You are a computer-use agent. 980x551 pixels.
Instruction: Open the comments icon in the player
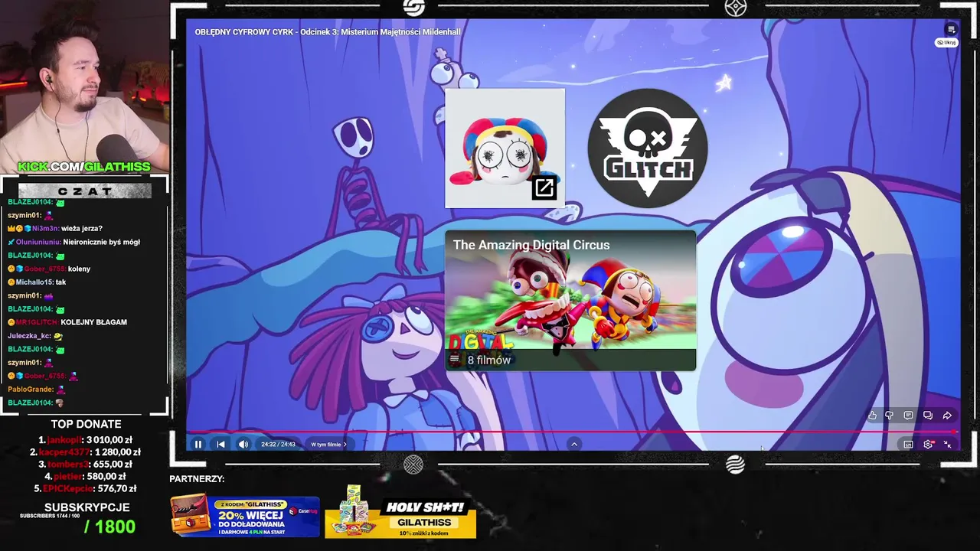tap(908, 416)
